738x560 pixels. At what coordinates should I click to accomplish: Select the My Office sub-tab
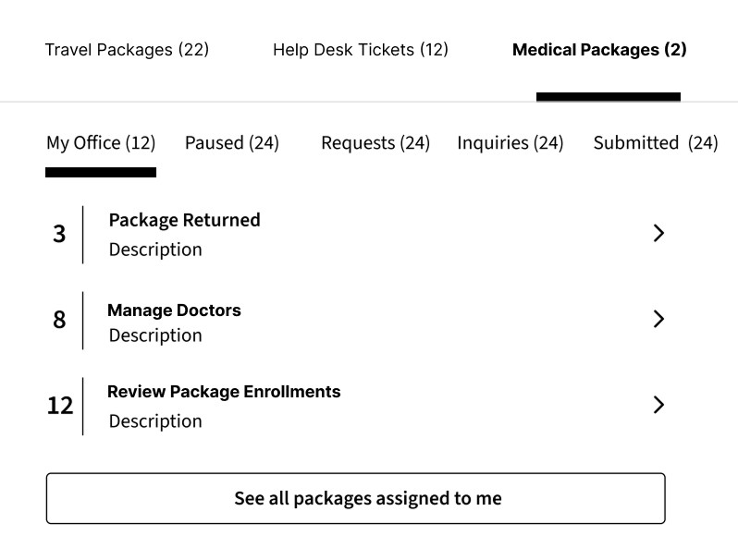click(x=101, y=143)
